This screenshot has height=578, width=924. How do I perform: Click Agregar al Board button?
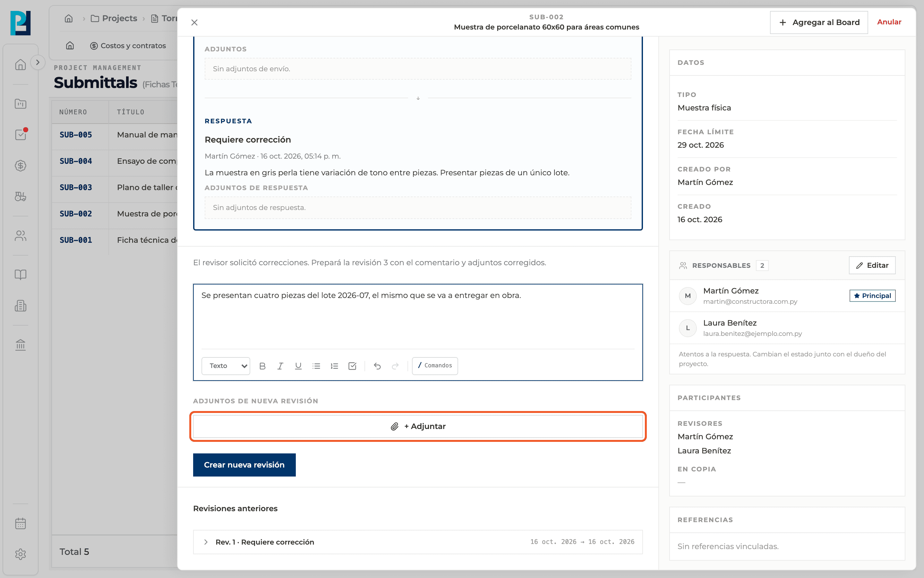pos(819,22)
